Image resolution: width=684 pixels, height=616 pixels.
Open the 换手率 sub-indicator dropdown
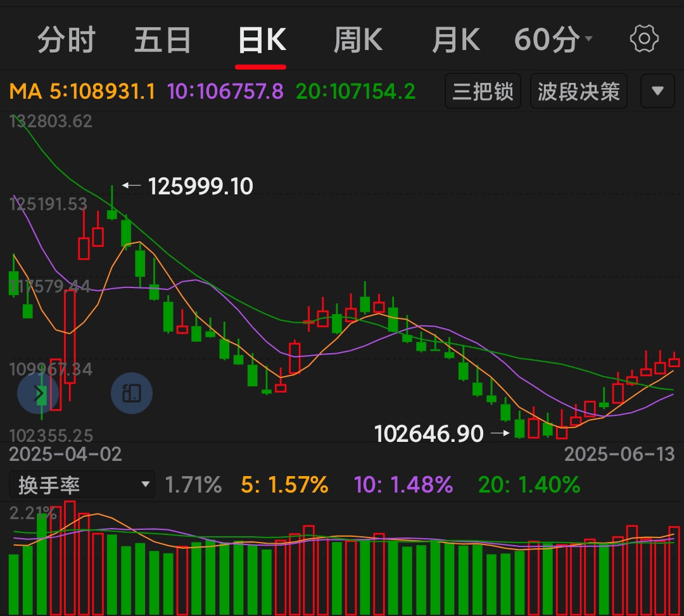82,484
